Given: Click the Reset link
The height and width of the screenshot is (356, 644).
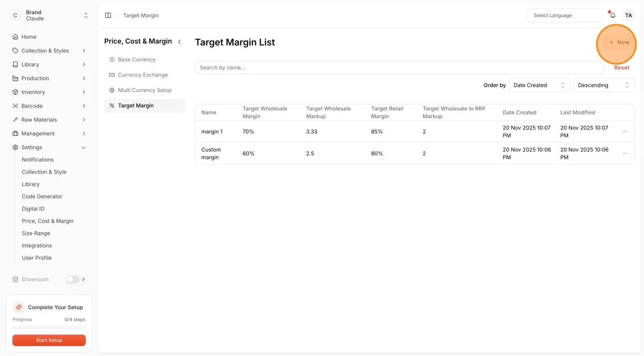Looking at the screenshot, I should [x=622, y=68].
